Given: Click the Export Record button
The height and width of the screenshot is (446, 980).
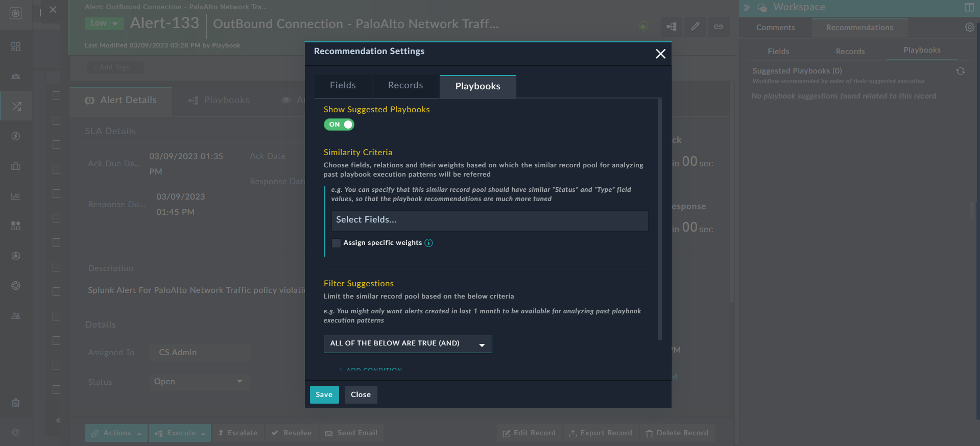Looking at the screenshot, I should pos(601,433).
